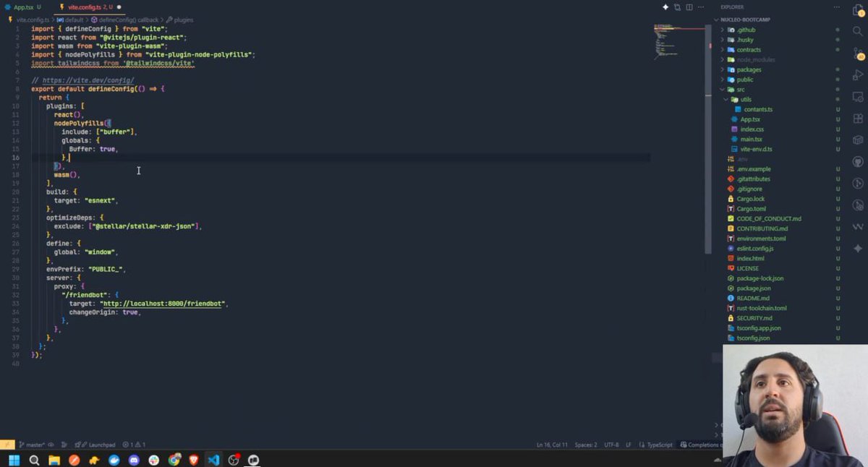Click the master branch indicator in the status bar
This screenshot has height=467, width=868.
coord(32,445)
